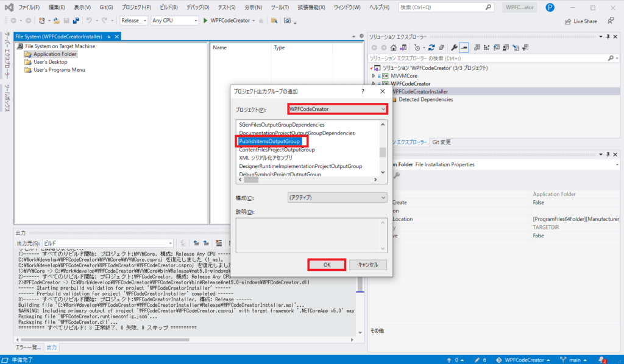The height and width of the screenshot is (364, 624).
Task: Click the Pending Changes Filter clock icon
Action: tap(417, 47)
